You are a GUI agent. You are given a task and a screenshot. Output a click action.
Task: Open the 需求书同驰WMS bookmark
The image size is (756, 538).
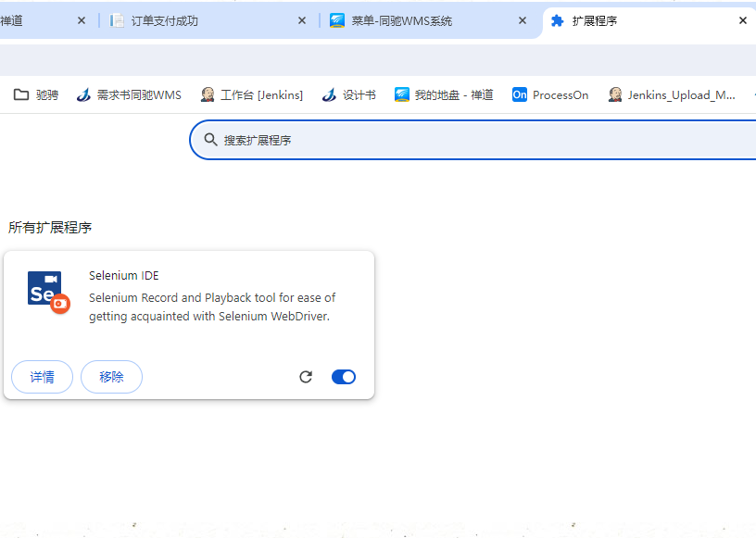[x=129, y=95]
